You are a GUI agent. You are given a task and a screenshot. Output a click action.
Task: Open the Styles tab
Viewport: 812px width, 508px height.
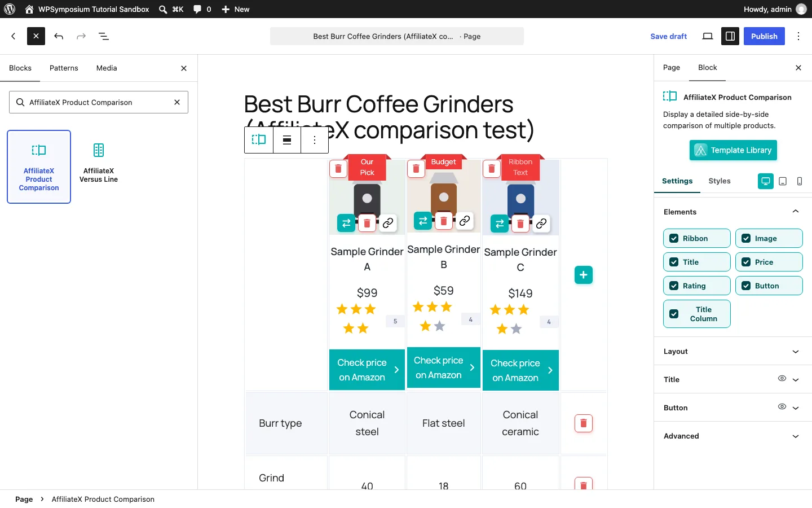click(720, 181)
